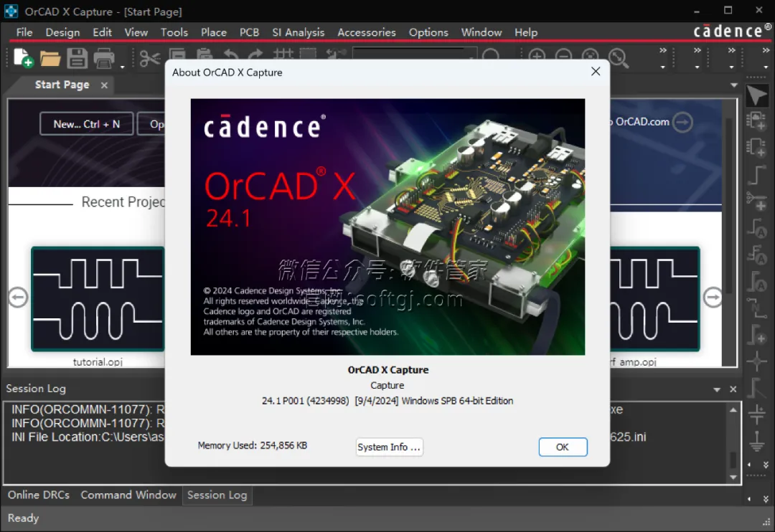Image resolution: width=775 pixels, height=532 pixels.
Task: Choose the Place Power symbol tool
Action: tap(757, 414)
